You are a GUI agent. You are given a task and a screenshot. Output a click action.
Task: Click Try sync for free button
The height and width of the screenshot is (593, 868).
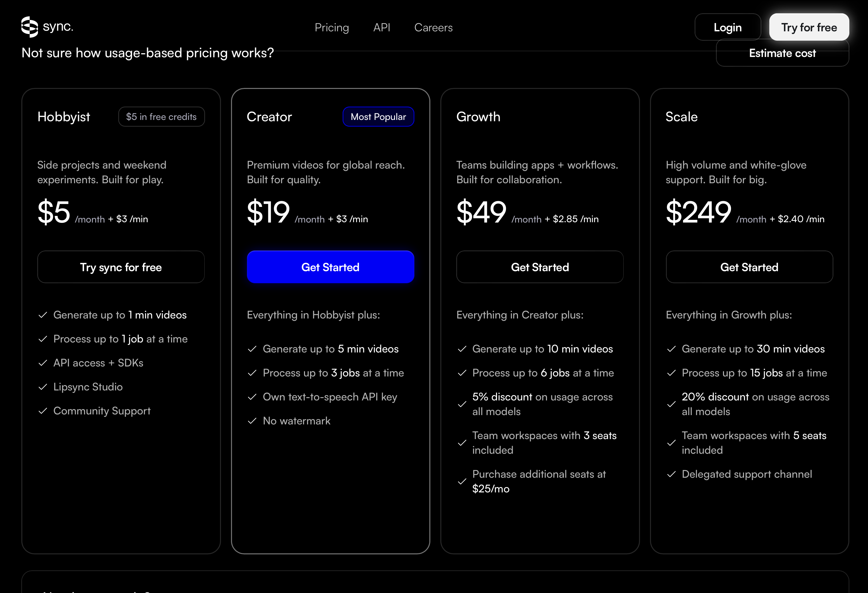tap(121, 267)
